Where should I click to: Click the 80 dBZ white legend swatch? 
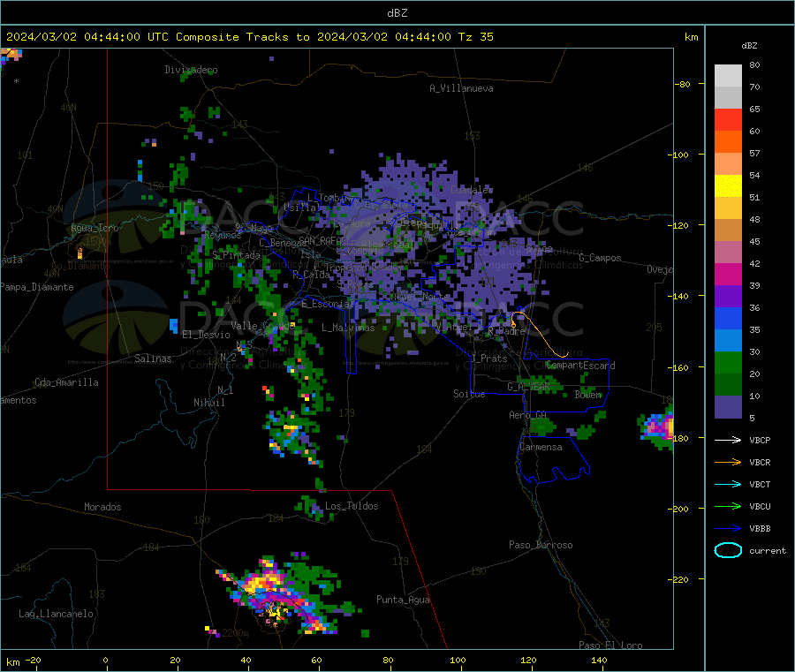coord(728,76)
